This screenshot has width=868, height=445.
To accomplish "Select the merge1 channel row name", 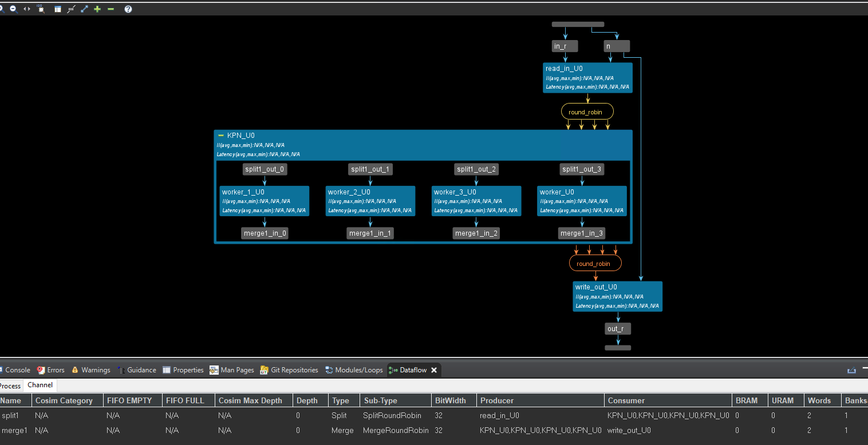I will pos(15,430).
